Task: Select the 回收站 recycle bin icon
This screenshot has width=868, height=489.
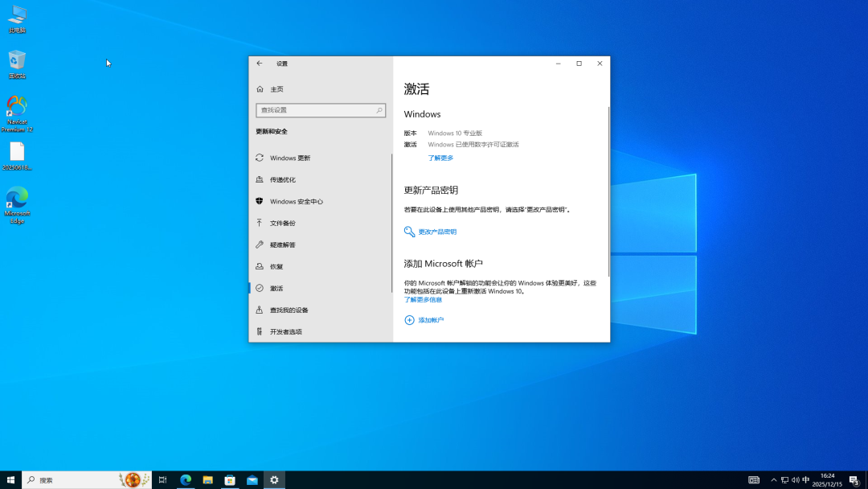Action: click(x=17, y=65)
